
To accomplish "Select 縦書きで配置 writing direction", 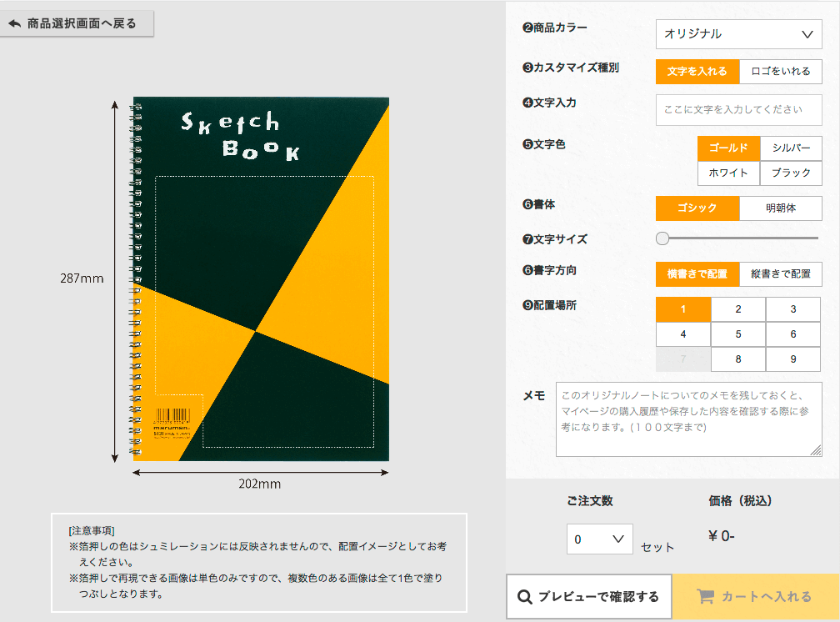I will pos(780,274).
